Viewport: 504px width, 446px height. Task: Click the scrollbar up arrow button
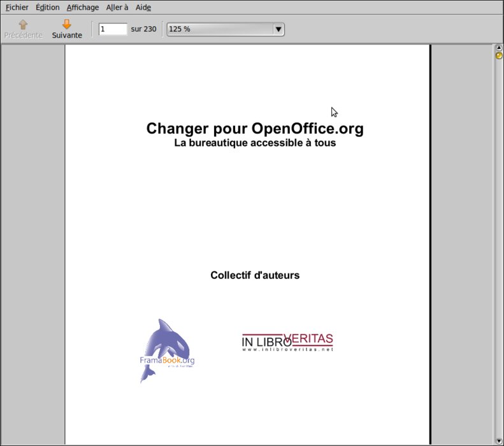pyautogui.click(x=499, y=48)
